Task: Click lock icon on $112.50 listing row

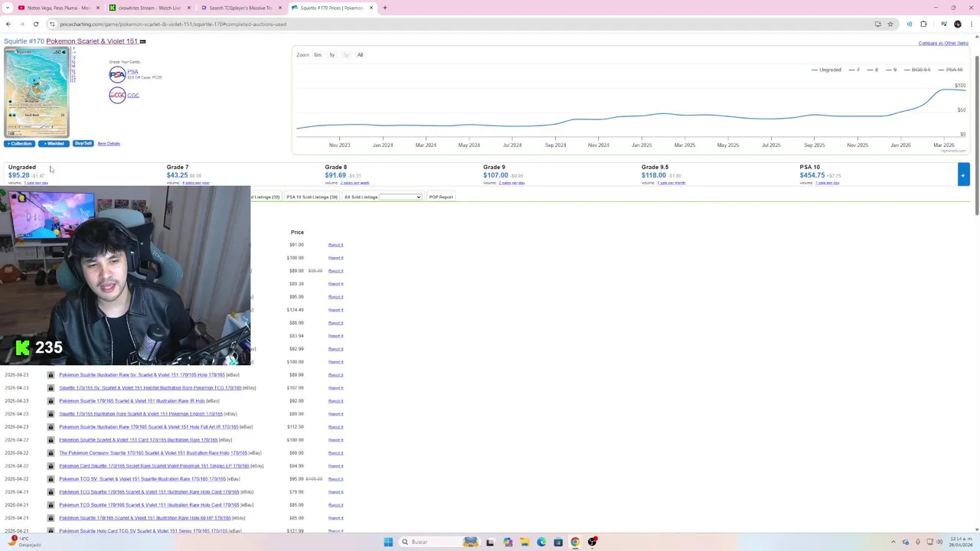Action: [x=51, y=427]
